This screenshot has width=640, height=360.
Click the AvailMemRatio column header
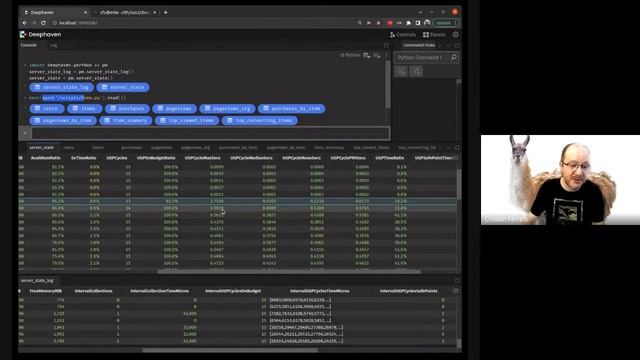[x=46, y=158]
